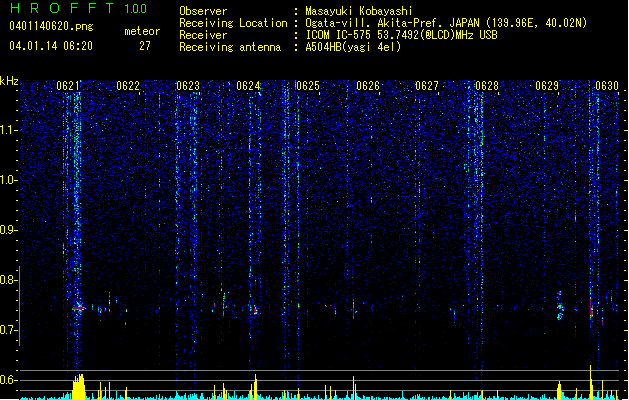
Task: Click the kHz axis unit label
Action: click(x=9, y=81)
